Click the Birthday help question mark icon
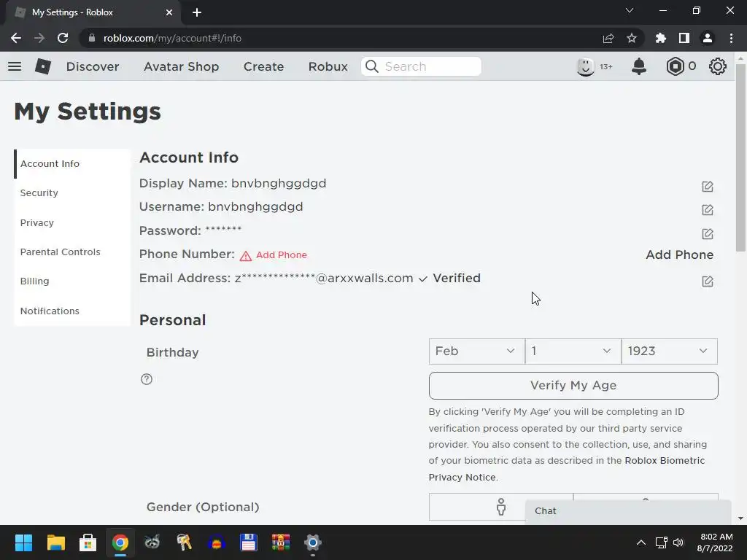Viewport: 747px width, 560px height. coord(146,379)
